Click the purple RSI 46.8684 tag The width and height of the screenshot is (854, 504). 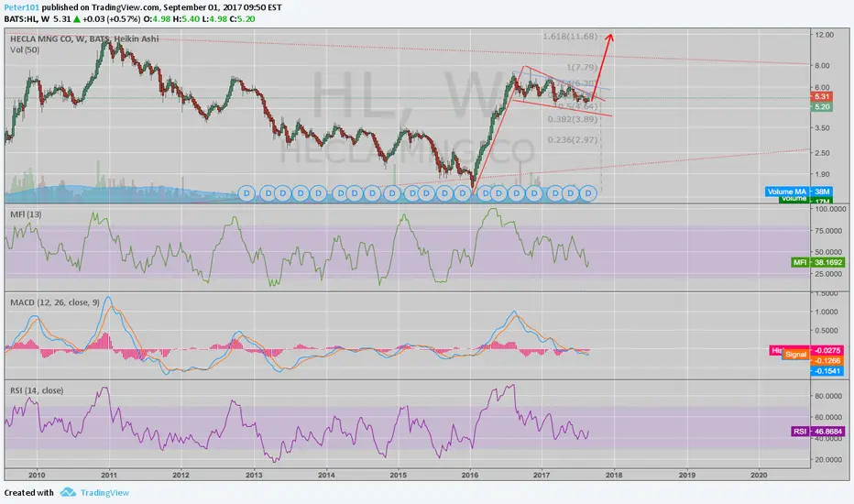[x=818, y=431]
